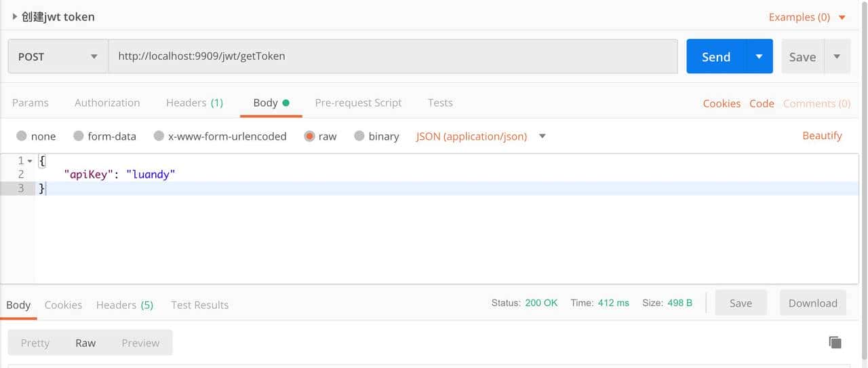868x368 pixels.
Task: Click the request URL input field
Action: point(393,56)
